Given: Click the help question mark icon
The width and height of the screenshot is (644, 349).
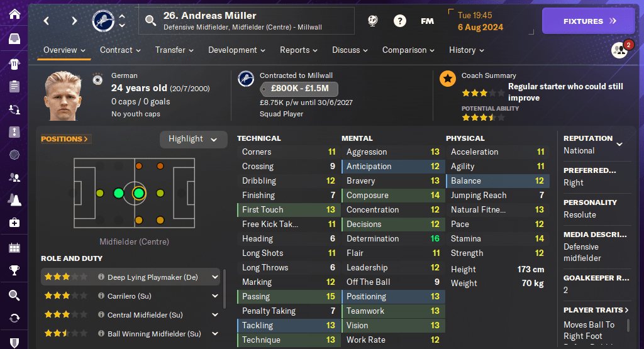Looking at the screenshot, I should click(399, 21).
